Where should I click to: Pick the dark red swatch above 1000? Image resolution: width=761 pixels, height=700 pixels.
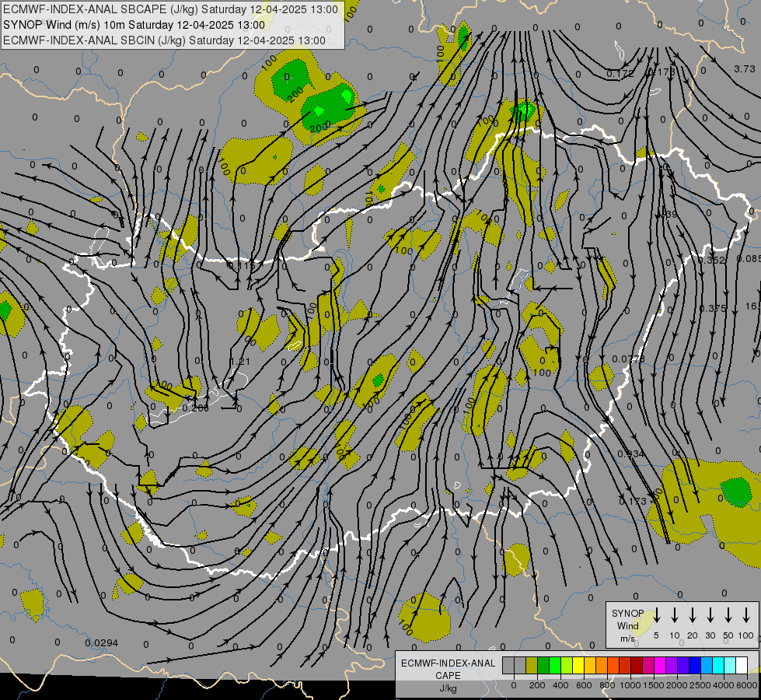click(x=637, y=665)
